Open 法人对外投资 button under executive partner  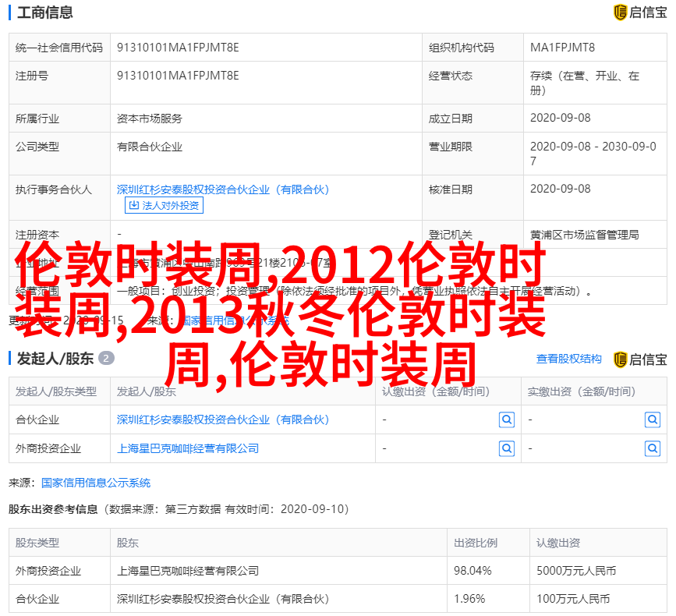(x=164, y=205)
